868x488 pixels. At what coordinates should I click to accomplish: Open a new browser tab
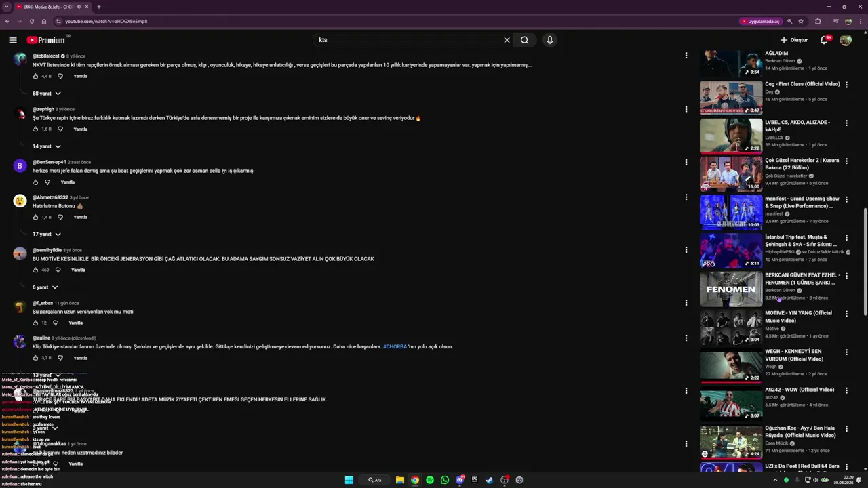[x=98, y=7]
